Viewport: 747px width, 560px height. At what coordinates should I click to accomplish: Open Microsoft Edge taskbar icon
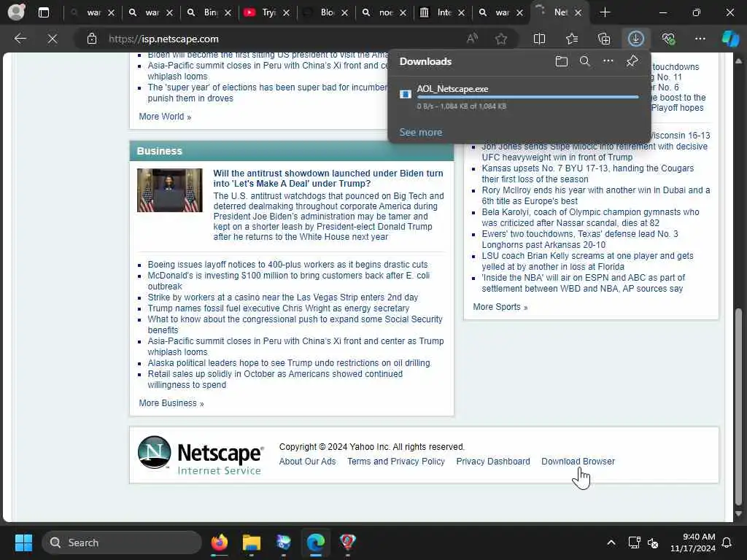point(315,542)
